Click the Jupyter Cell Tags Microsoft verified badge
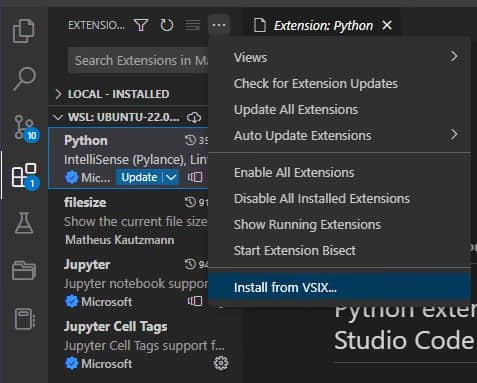477x383 pixels. (x=71, y=364)
